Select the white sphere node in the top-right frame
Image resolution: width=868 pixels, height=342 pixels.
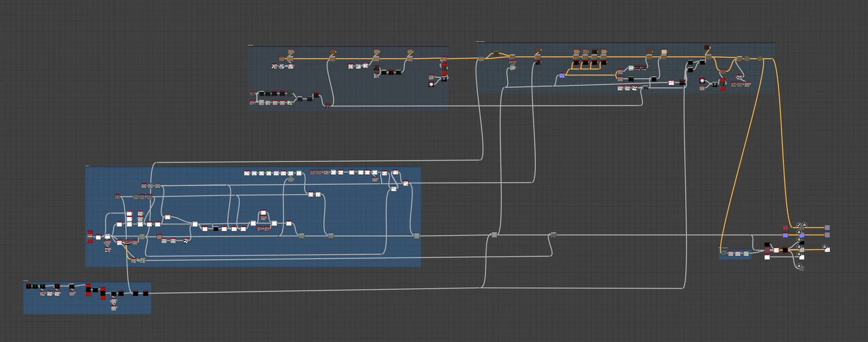pos(702,81)
